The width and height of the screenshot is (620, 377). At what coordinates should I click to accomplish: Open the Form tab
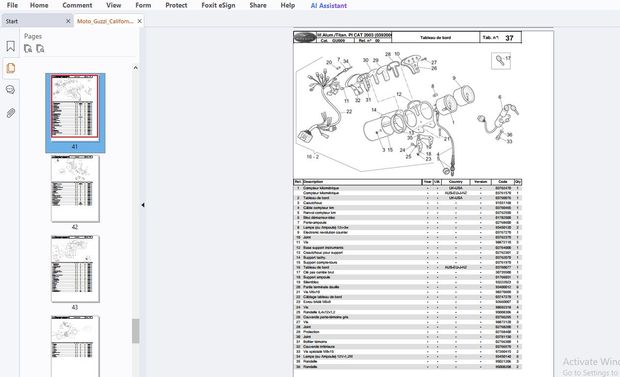click(x=143, y=5)
